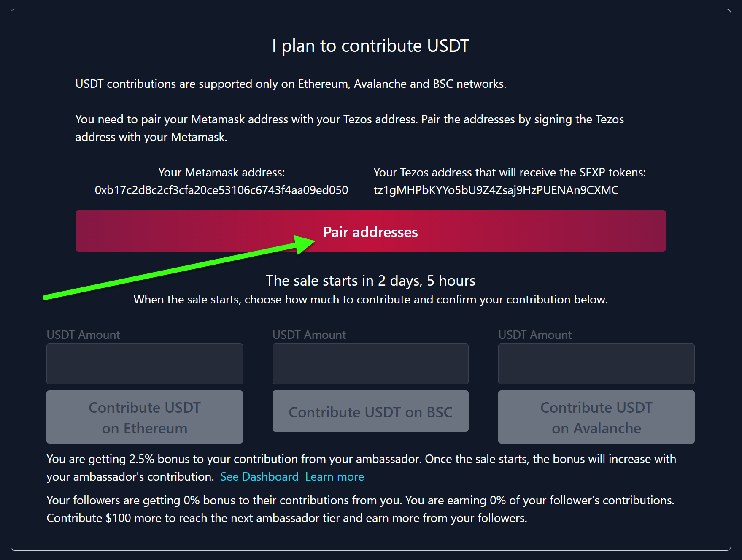Click the 'Your Metamask address:' label
The height and width of the screenshot is (560, 742).
(x=221, y=172)
